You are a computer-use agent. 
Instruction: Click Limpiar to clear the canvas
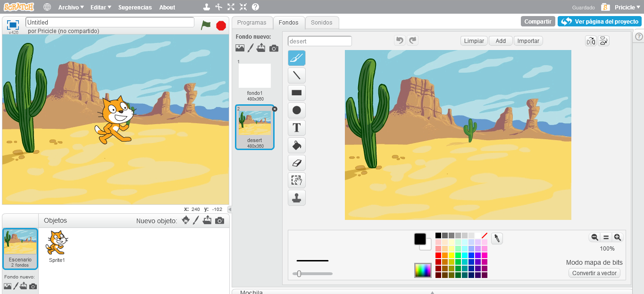[474, 41]
